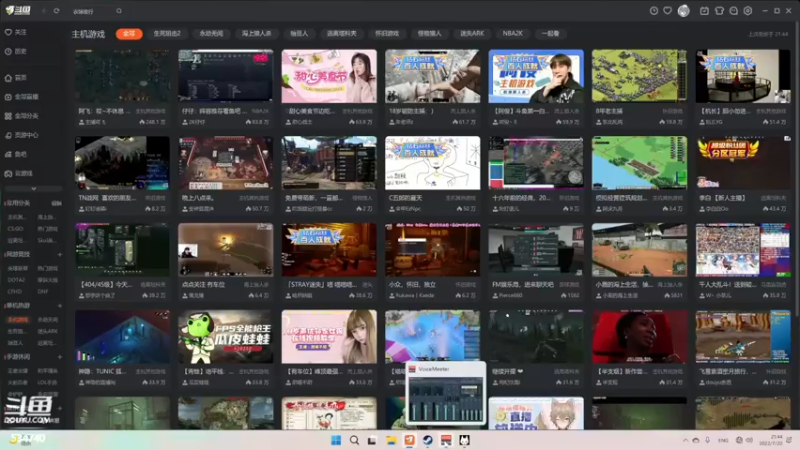Select the 海上狼人杀 category tab
This screenshot has width=800, height=450.
point(257,34)
